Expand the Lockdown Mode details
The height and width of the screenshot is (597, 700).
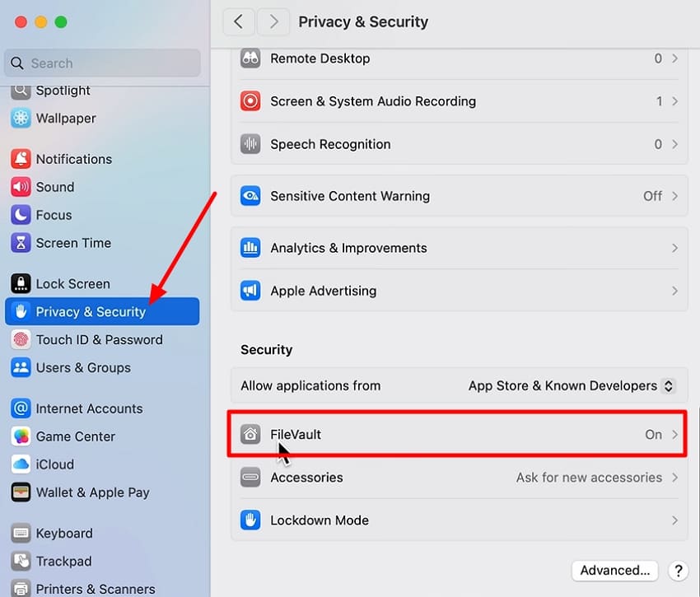coord(674,520)
